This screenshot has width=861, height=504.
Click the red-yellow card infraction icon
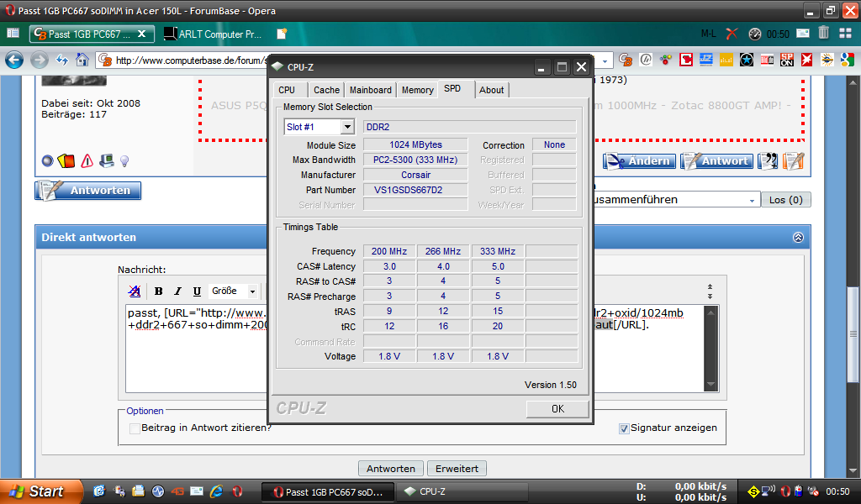click(66, 160)
